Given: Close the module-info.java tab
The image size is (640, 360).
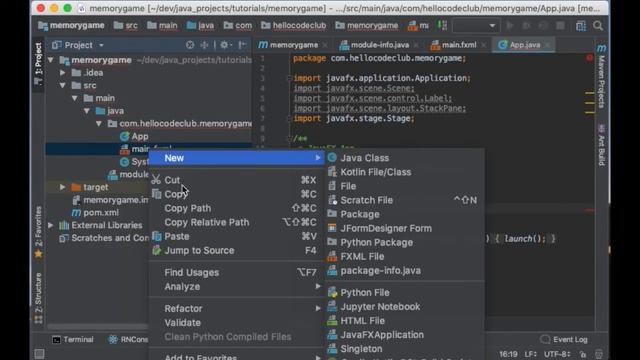Looking at the screenshot, I should (x=416, y=45).
